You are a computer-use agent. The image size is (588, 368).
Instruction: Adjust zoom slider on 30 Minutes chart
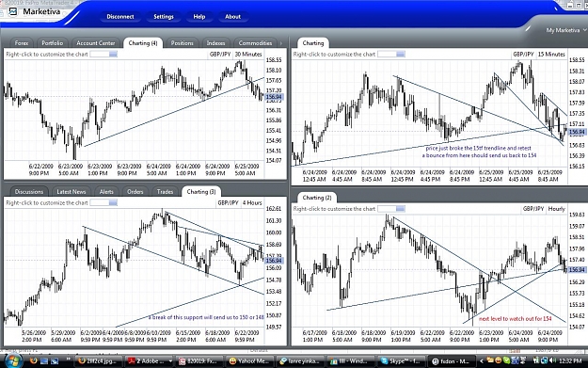[103, 55]
